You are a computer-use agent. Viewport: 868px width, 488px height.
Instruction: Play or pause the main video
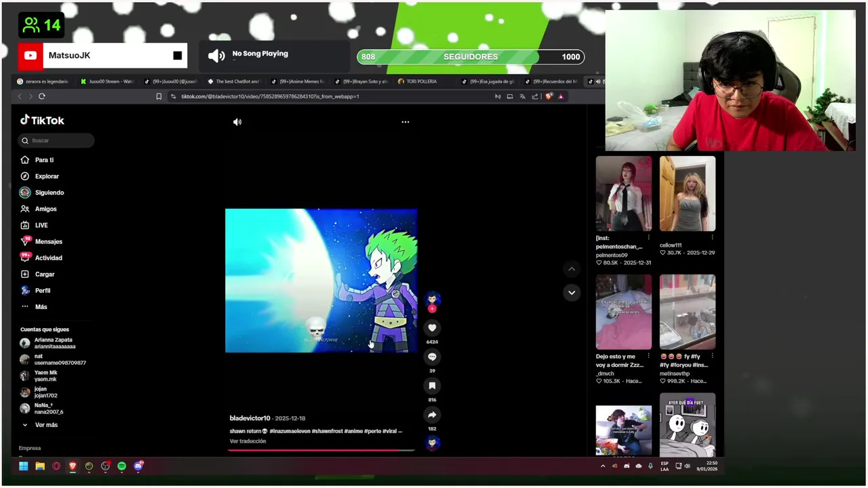tap(321, 281)
